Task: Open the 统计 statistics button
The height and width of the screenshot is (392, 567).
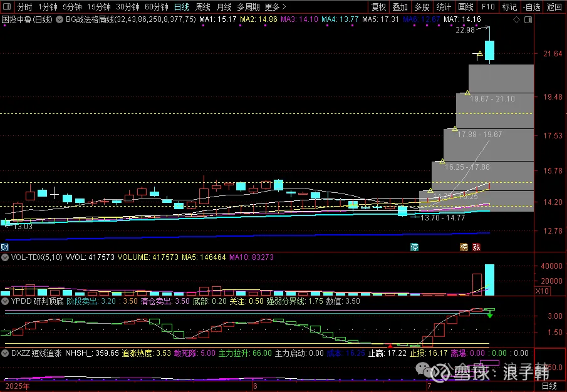Action: (x=444, y=7)
